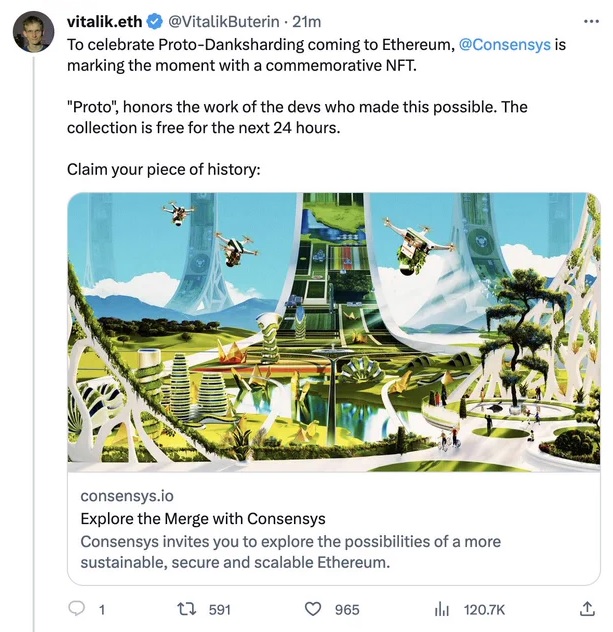Click the @VitalikButerin handle
The width and height of the screenshot is (613, 632).
(x=226, y=20)
